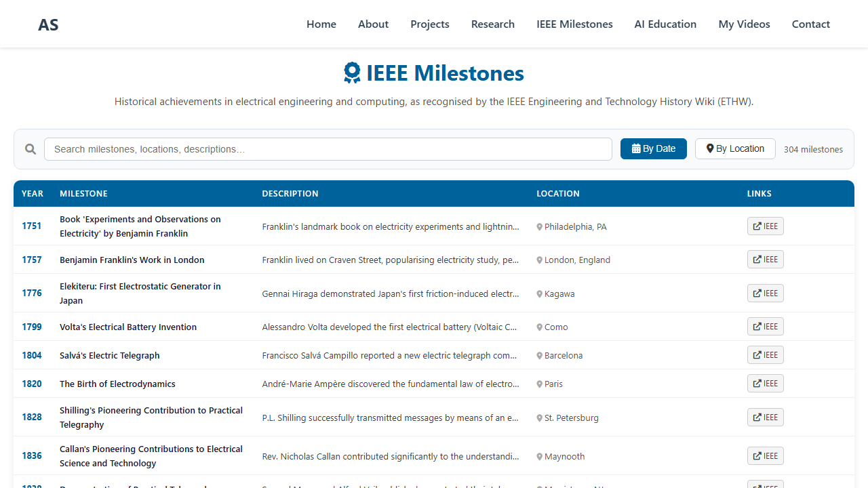Select IEEE Milestones in navigation
868x488 pixels.
[574, 24]
